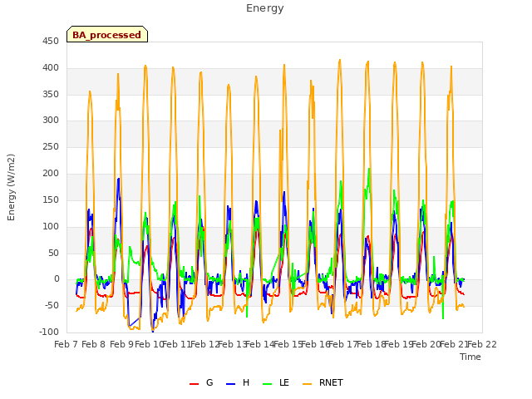Click the Feb 7 x-axis tick label
The width and height of the screenshot is (532, 399).
(66, 344)
